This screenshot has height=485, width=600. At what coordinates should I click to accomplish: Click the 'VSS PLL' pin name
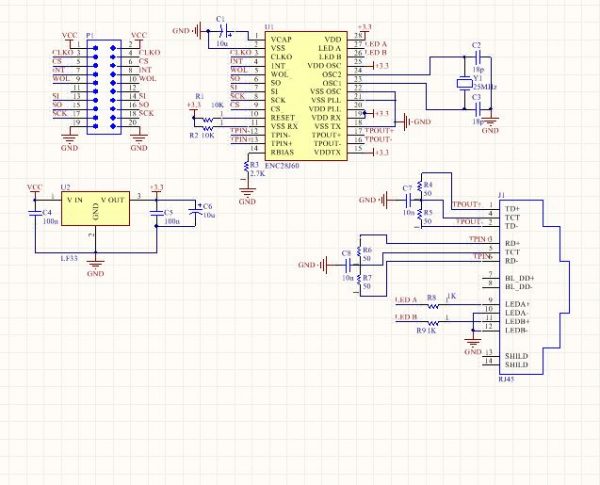326,100
